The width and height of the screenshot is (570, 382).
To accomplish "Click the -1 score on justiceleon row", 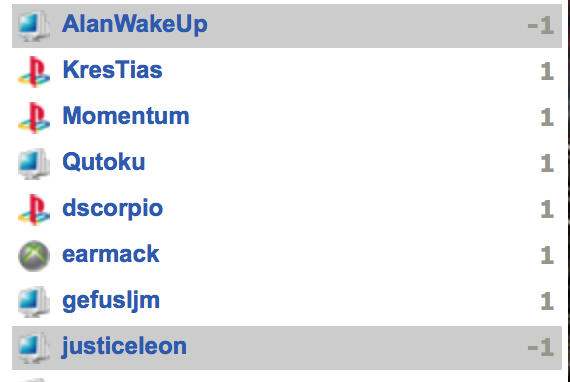I will [541, 348].
